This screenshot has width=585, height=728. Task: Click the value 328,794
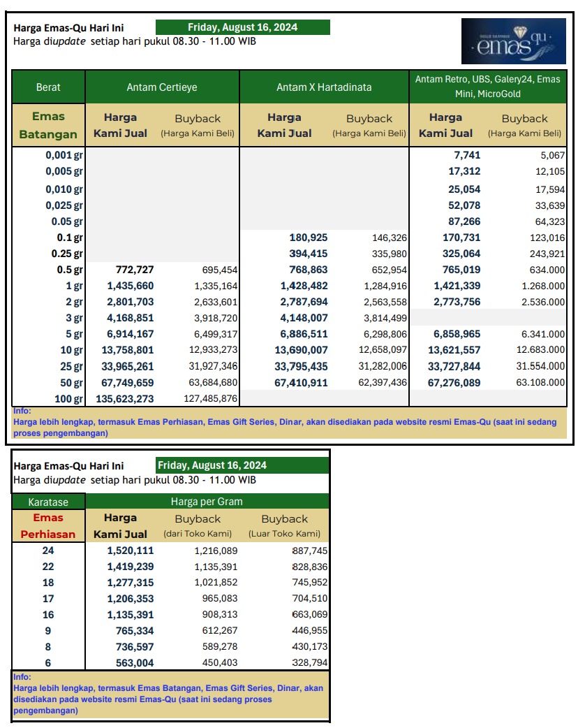(x=310, y=662)
